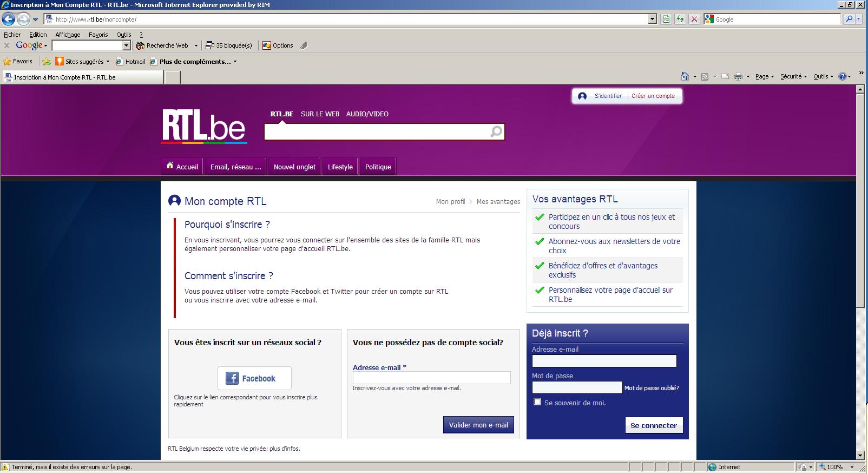The width and height of the screenshot is (868, 474).
Task: Open the Edition menu
Action: pyautogui.click(x=38, y=35)
